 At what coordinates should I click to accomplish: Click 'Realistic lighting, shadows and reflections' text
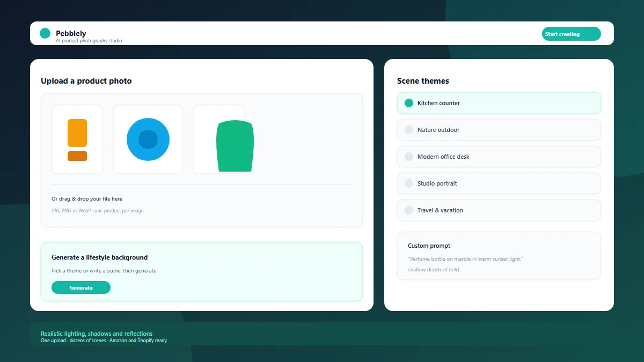(x=97, y=334)
